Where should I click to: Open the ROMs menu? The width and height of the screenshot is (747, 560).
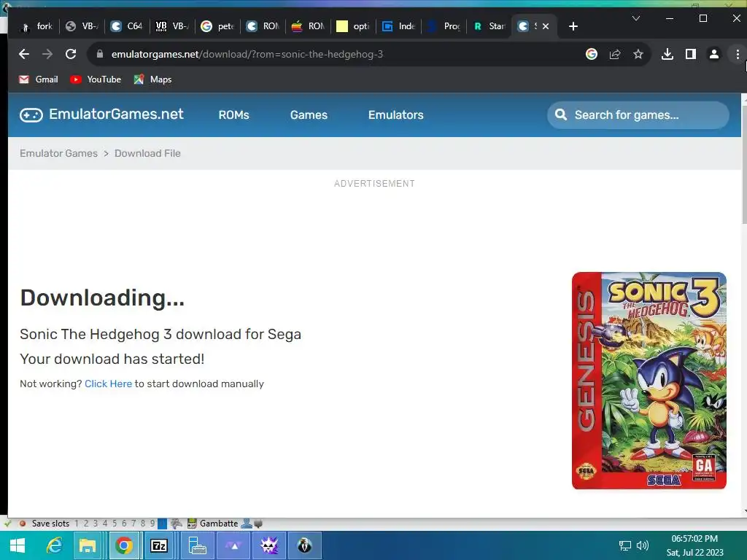[233, 114]
